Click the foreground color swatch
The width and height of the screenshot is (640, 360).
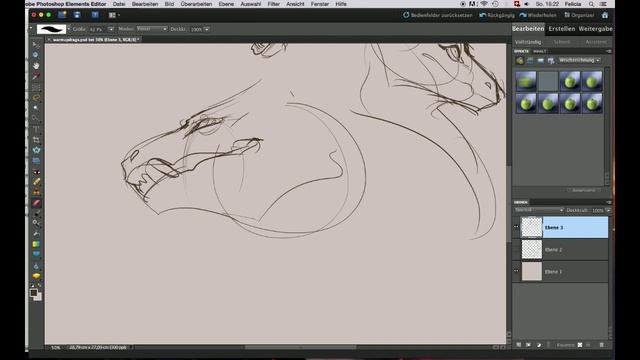click(x=34, y=292)
